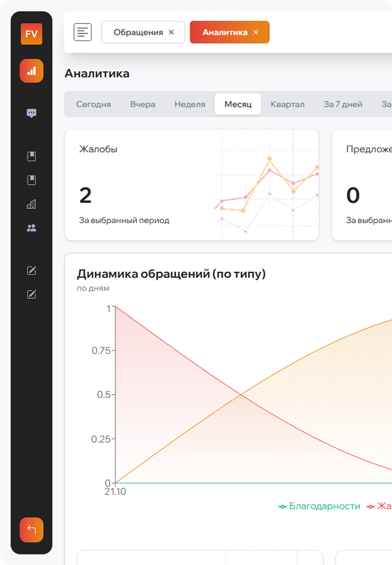Open the second journal icon in sidebar
The image size is (392, 565).
pos(31,180)
